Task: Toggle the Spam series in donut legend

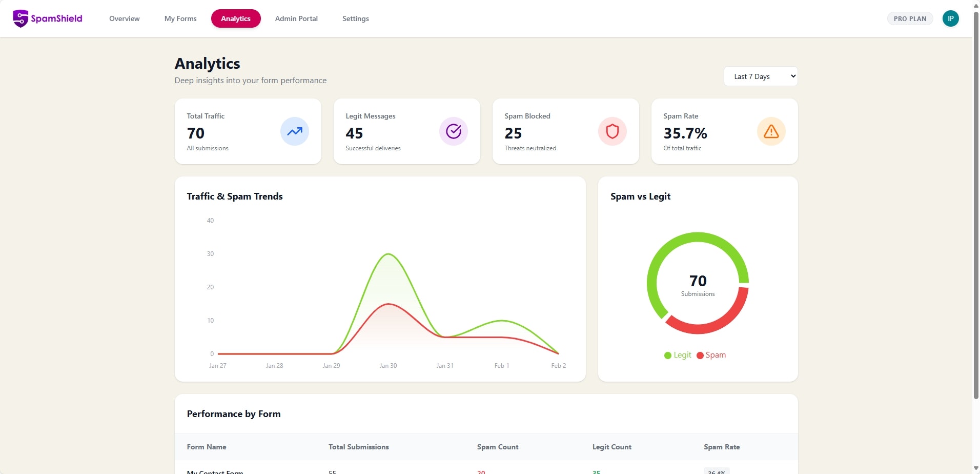Action: pyautogui.click(x=711, y=354)
